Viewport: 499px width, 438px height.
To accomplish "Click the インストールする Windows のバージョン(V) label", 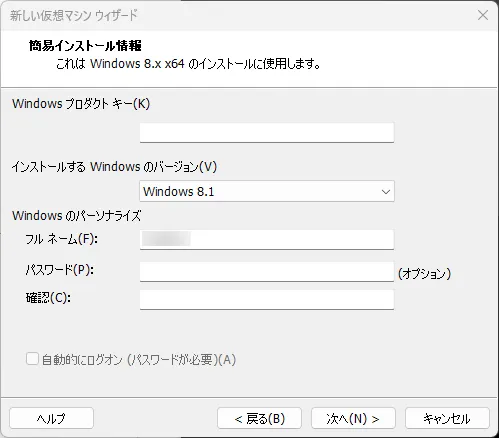I will click(114, 166).
